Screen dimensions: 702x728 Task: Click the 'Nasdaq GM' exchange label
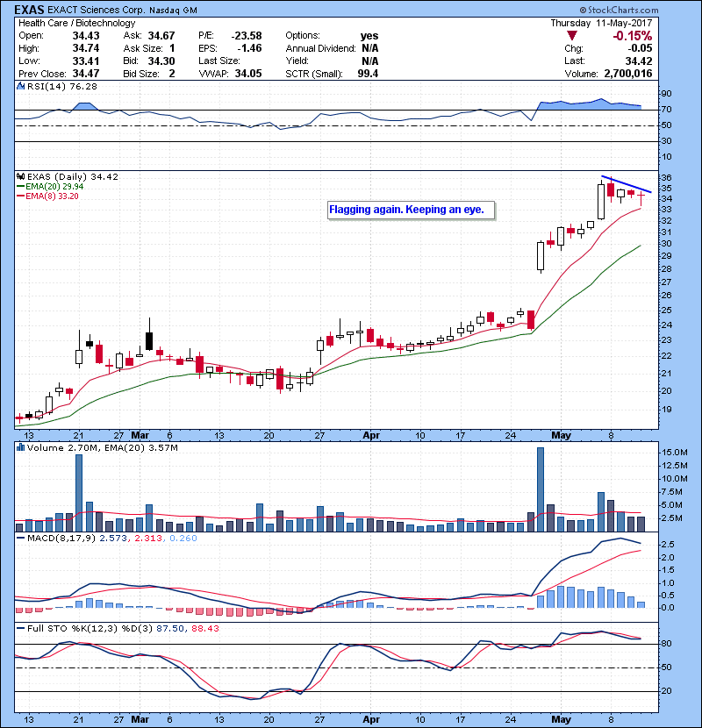tap(173, 11)
